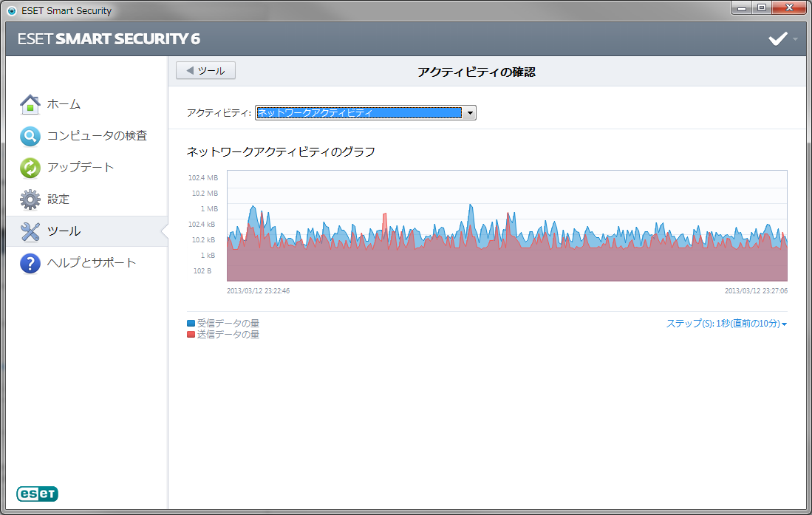Screen dimensions: 812x515
Task: Click the 送信データの量 legend label
Action: (x=228, y=335)
